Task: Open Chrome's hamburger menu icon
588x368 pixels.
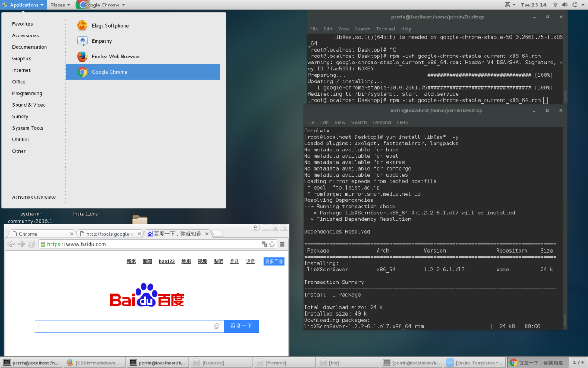Action: pos(283,244)
